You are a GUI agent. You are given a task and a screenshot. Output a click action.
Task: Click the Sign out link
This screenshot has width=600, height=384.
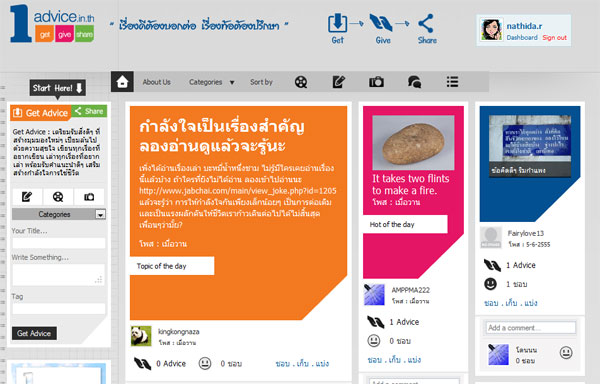(x=554, y=37)
